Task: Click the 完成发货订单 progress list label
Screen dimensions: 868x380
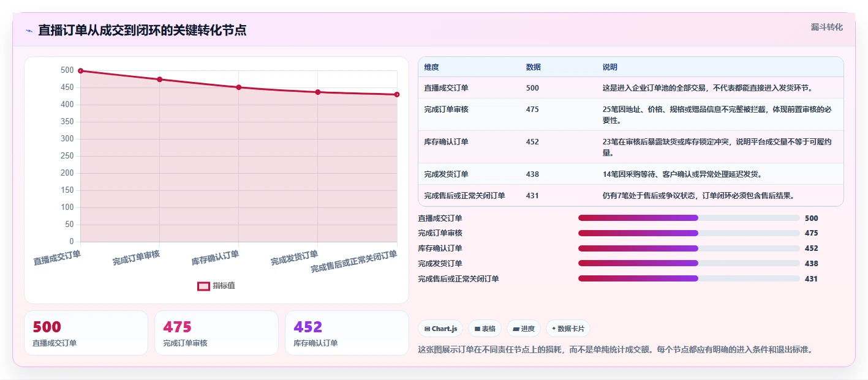Action: [440, 264]
